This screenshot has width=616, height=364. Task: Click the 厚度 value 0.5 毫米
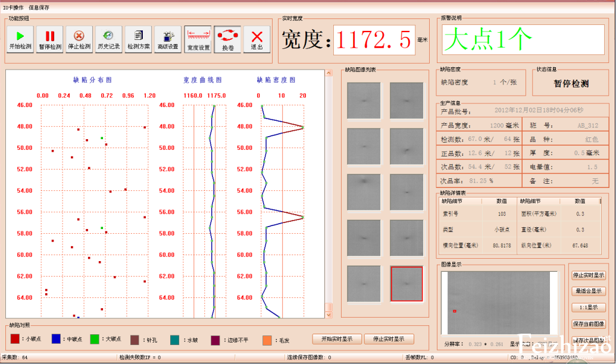(x=586, y=153)
